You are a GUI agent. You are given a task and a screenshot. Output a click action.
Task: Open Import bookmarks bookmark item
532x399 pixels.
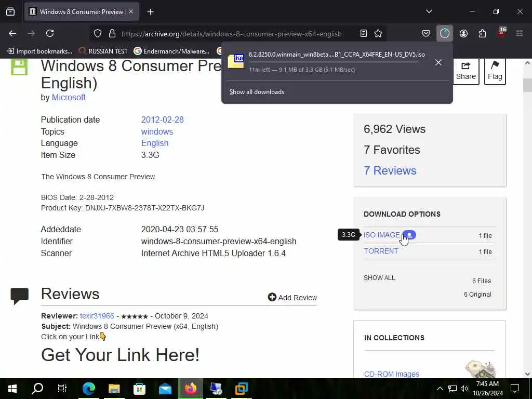pos(40,51)
